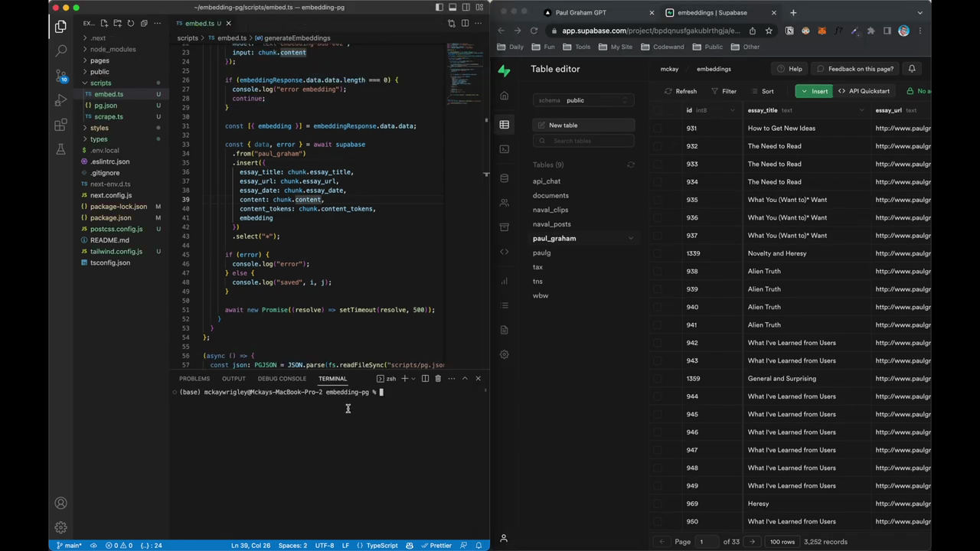
Task: Split the zsh terminal
Action: (425, 378)
